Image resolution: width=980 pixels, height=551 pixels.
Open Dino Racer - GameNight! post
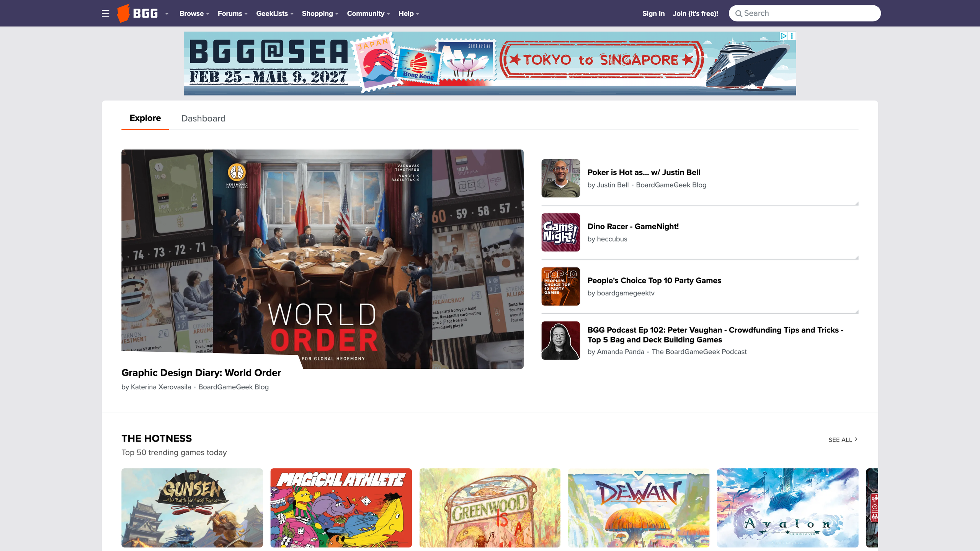[x=633, y=227]
